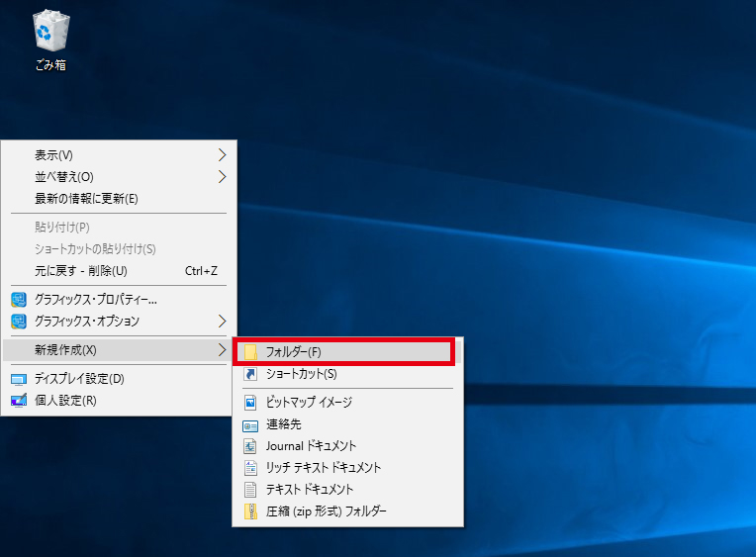This screenshot has height=557, width=756.
Task: Choose 元に戻す - 削除(U) entry
Action: tap(119, 270)
